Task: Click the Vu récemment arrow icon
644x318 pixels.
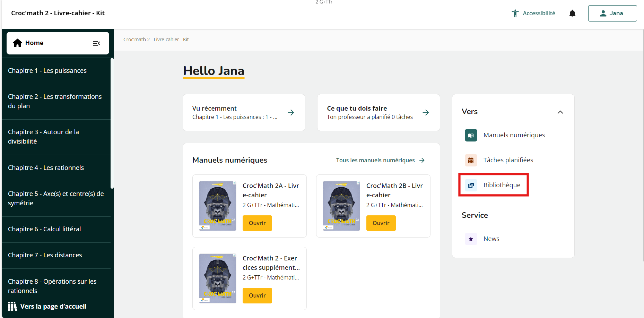Action: pyautogui.click(x=291, y=112)
